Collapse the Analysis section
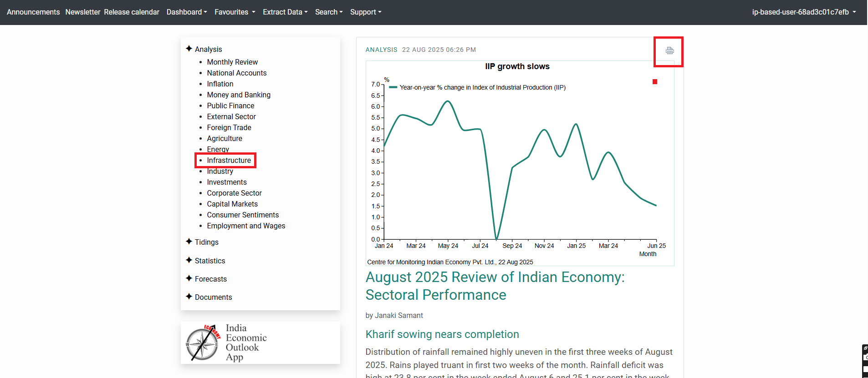Image resolution: width=868 pixels, height=378 pixels. pos(208,49)
